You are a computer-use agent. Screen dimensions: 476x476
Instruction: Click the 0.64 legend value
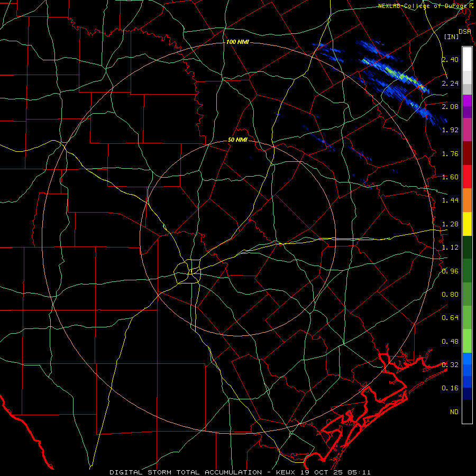point(450,318)
